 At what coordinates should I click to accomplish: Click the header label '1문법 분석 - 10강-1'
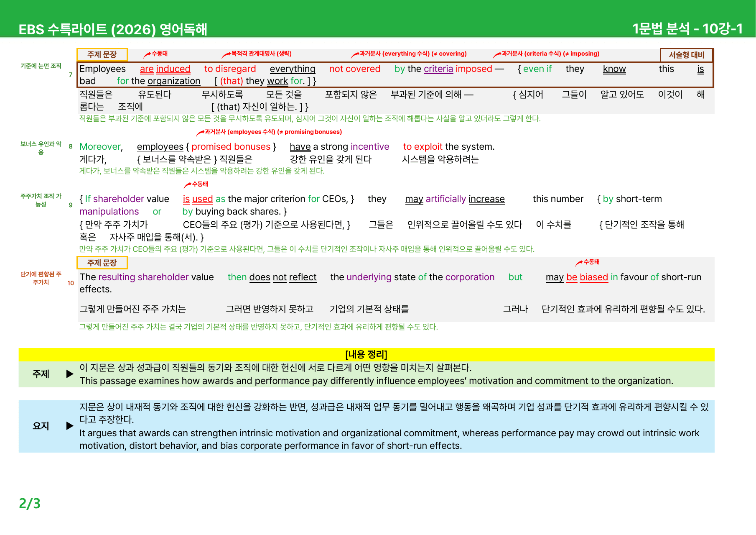click(x=687, y=28)
